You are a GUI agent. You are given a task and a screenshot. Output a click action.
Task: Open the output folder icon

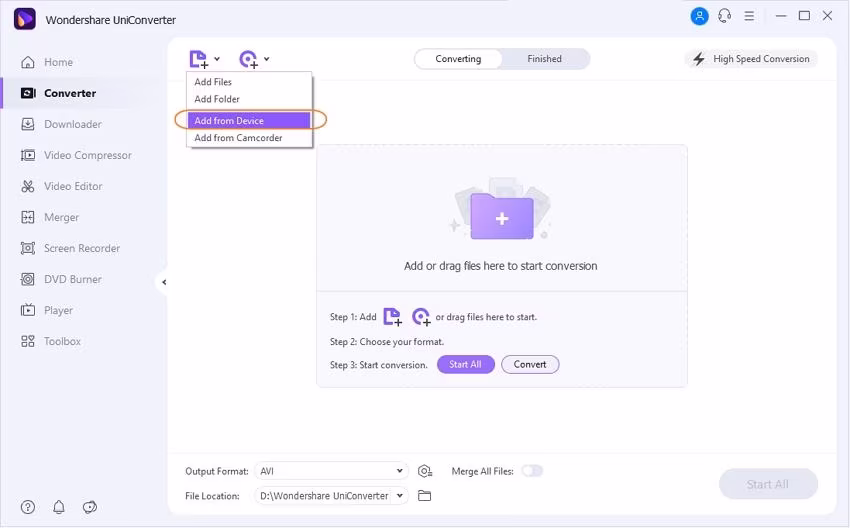[x=424, y=495]
